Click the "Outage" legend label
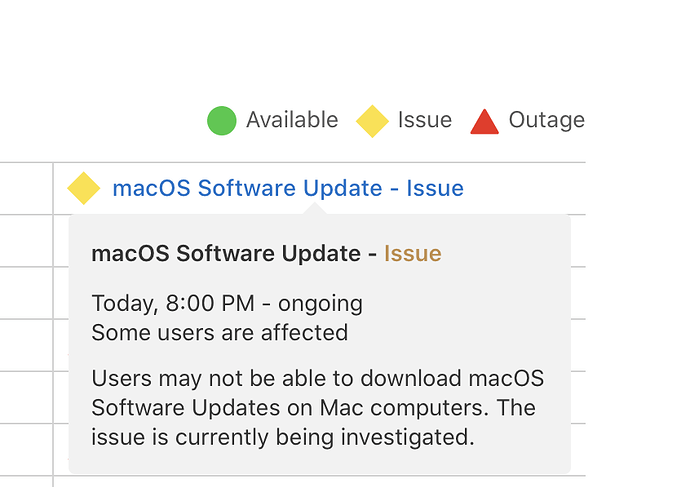 pos(547,120)
